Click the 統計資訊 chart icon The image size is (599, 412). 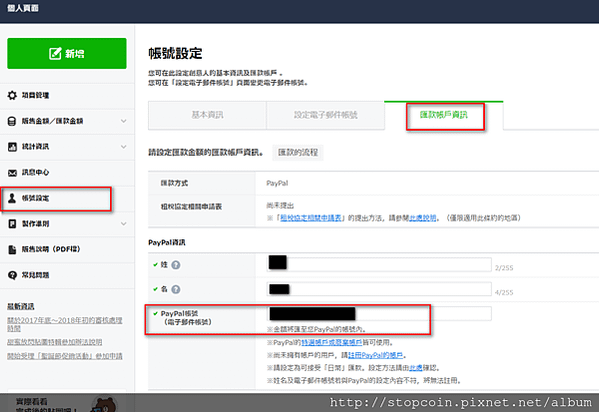point(12,147)
